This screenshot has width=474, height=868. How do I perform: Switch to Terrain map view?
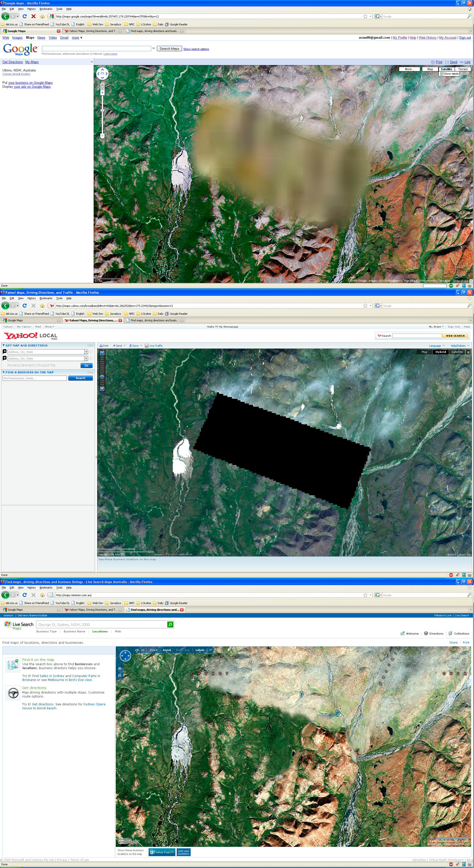pyautogui.click(x=463, y=69)
